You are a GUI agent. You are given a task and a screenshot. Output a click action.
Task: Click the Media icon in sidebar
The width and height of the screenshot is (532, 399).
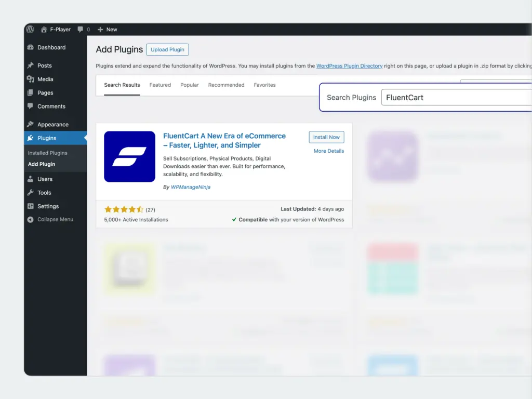tap(31, 79)
